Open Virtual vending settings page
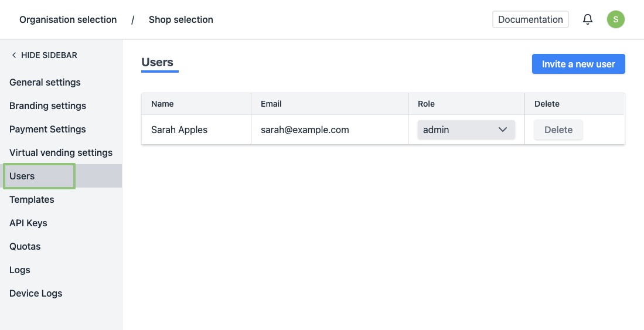Image resolution: width=644 pixels, height=330 pixels. pos(61,152)
